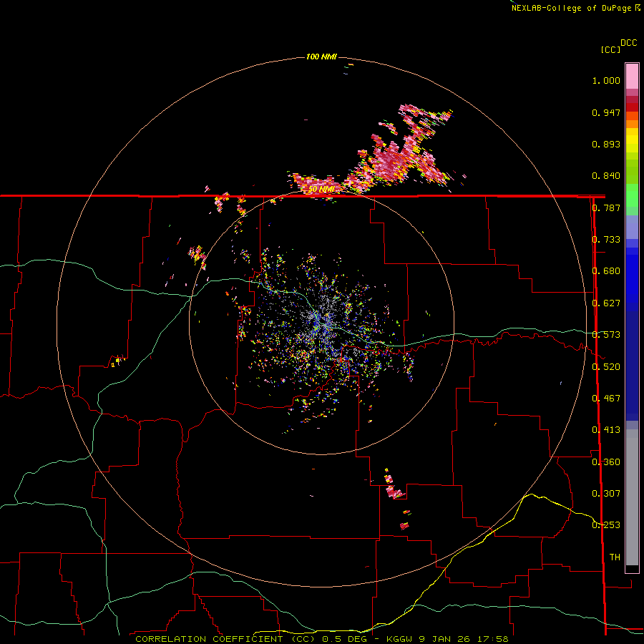This screenshot has width=644, height=644.
Task: Click the 9 JAN 26 17:58 timestamp
Action: [464, 639]
